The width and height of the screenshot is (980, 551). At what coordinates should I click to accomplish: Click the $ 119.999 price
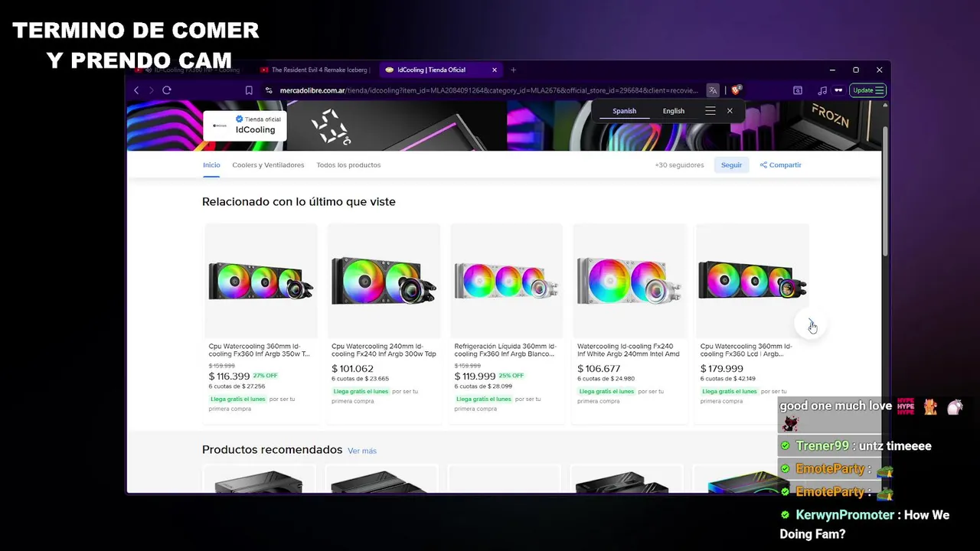475,376
